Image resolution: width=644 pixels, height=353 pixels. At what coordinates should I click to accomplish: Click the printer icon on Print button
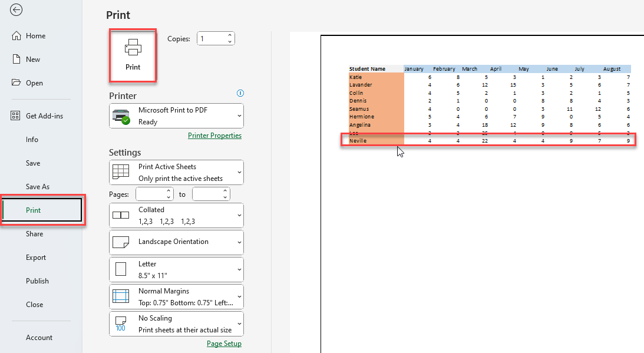[x=133, y=47]
